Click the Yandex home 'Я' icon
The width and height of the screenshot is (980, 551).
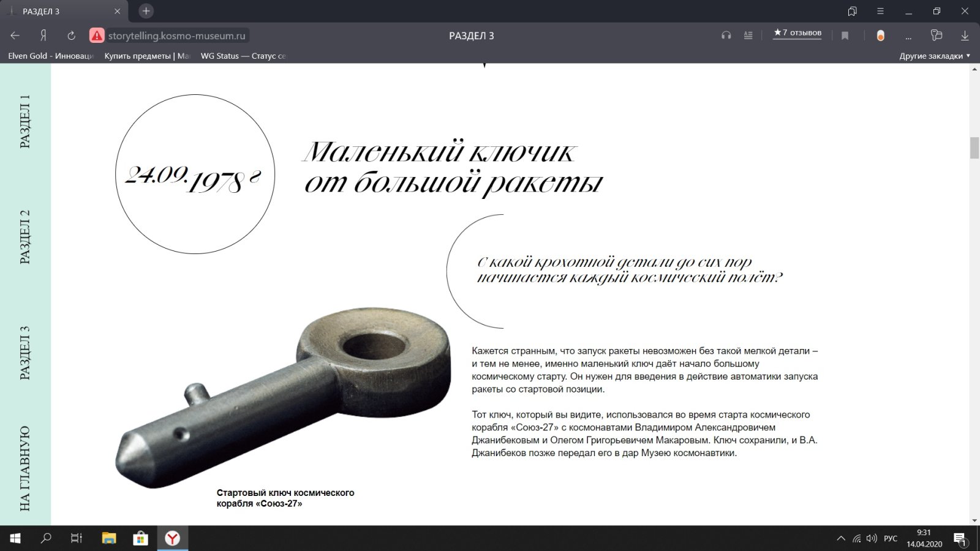[x=43, y=36]
